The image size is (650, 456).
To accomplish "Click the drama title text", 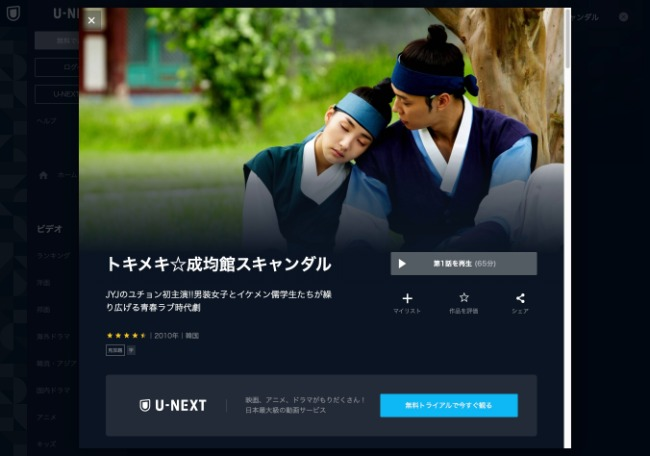I will (x=219, y=264).
